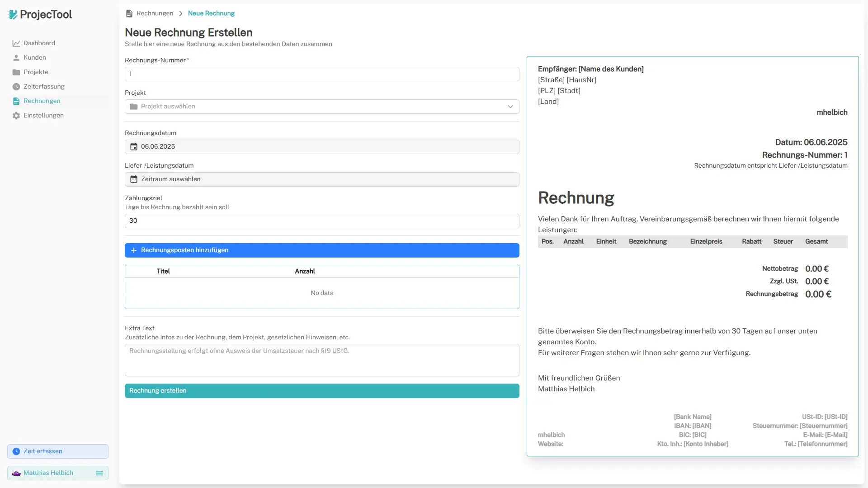Open Zeiterfassung via the clock icon
The image size is (868, 488).
(16, 86)
